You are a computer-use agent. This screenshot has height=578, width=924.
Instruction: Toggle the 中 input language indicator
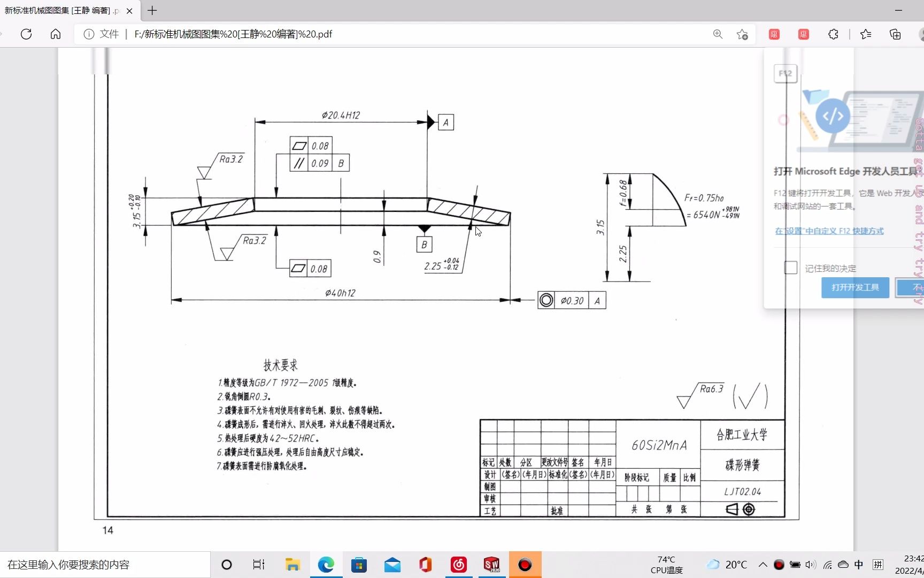click(x=859, y=565)
